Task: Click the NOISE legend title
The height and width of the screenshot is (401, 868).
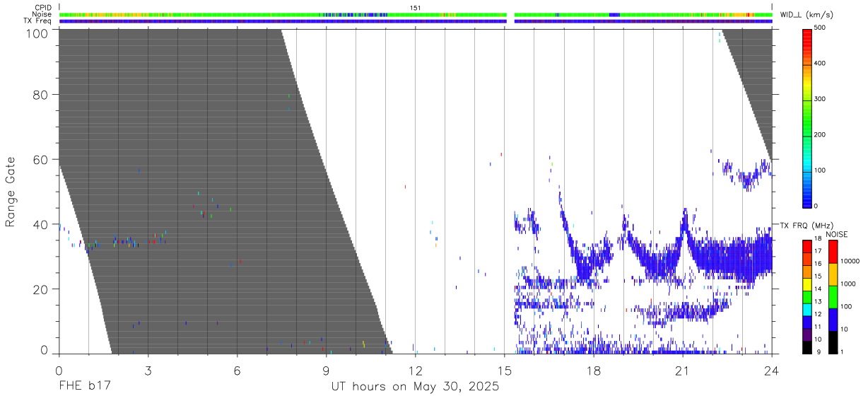Action: 838,234
